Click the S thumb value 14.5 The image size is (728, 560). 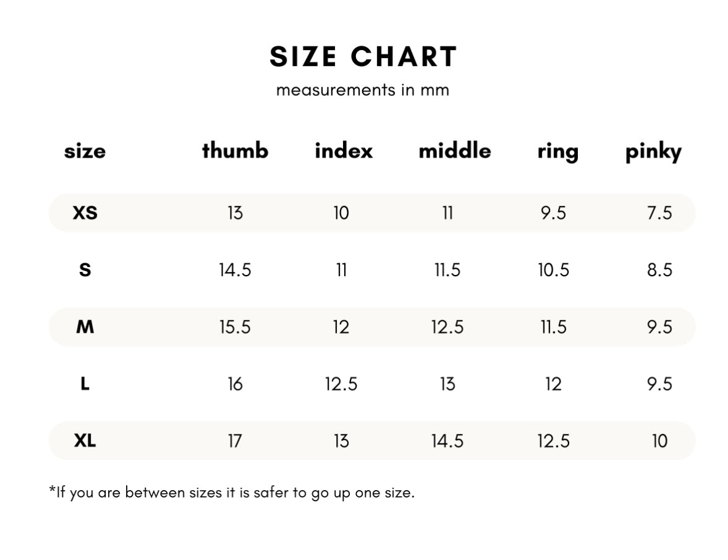tap(235, 270)
